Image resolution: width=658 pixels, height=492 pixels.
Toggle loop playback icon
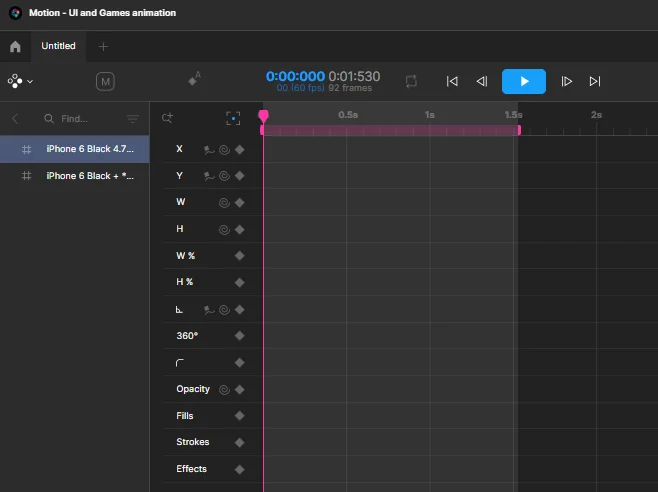tap(411, 81)
